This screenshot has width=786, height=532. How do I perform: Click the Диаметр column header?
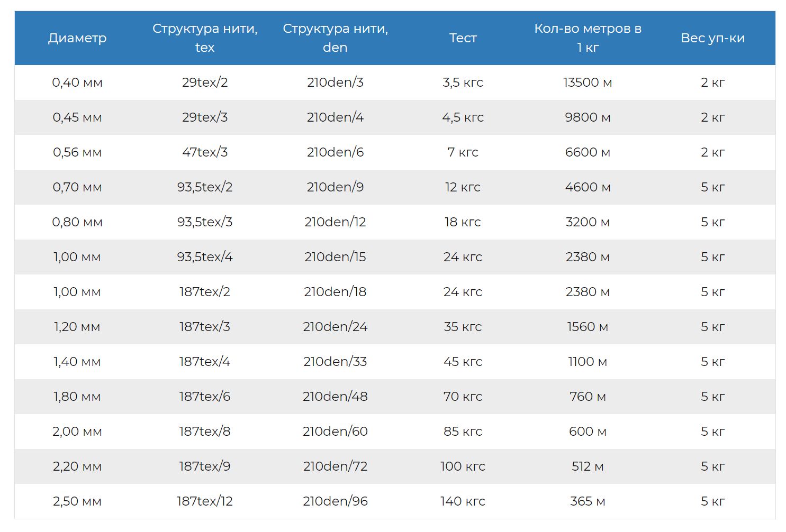point(77,38)
